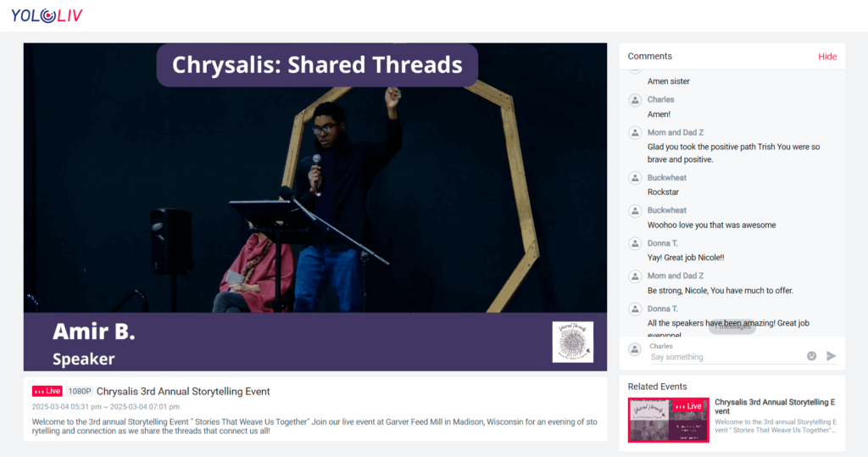Click the Mom and Dad Z username on "Be strong" comment
The width and height of the screenshot is (868, 457).
coord(675,276)
